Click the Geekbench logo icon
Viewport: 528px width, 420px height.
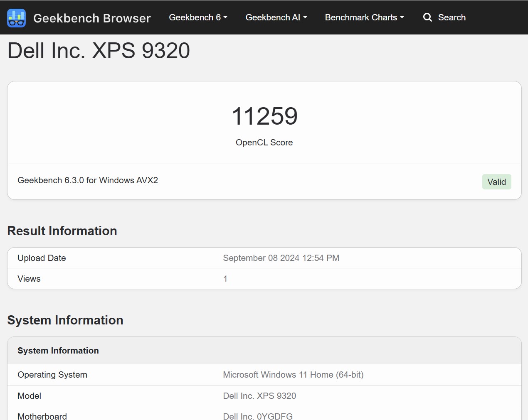pyautogui.click(x=17, y=18)
